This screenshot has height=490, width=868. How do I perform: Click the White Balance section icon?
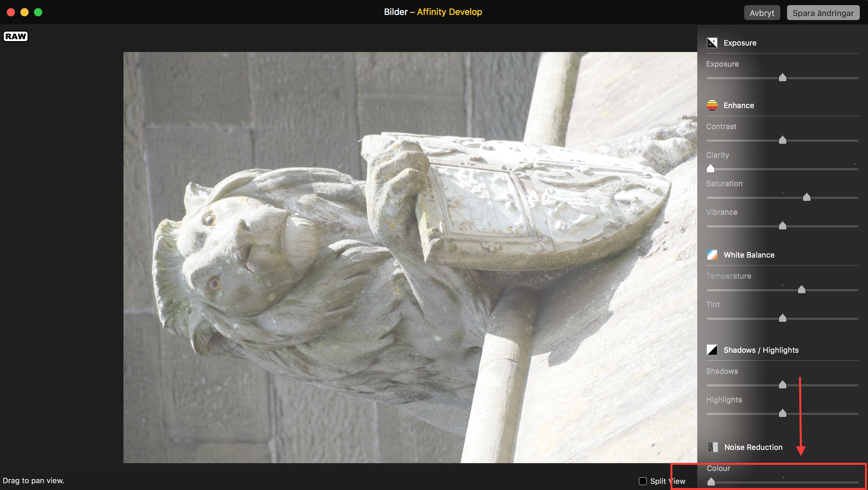712,255
